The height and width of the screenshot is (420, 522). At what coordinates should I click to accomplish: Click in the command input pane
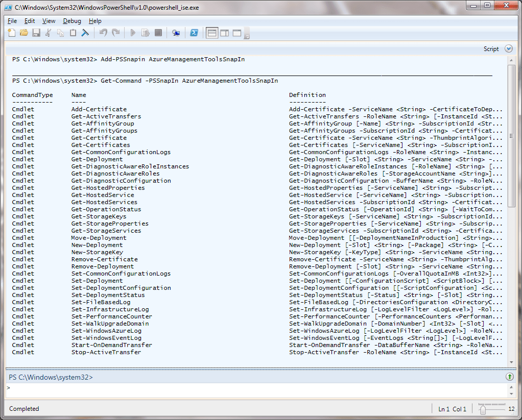pyautogui.click(x=256, y=391)
